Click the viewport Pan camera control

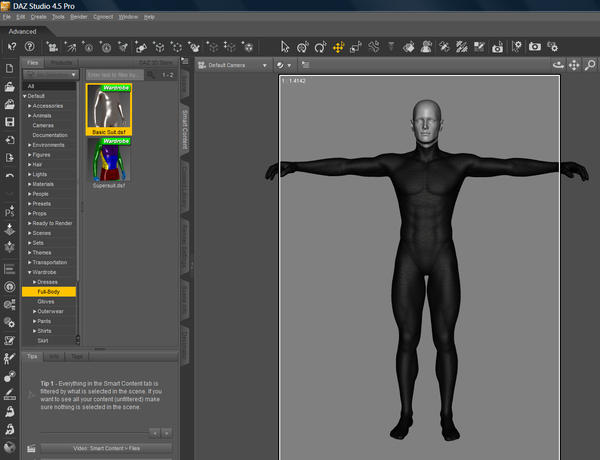pos(574,65)
